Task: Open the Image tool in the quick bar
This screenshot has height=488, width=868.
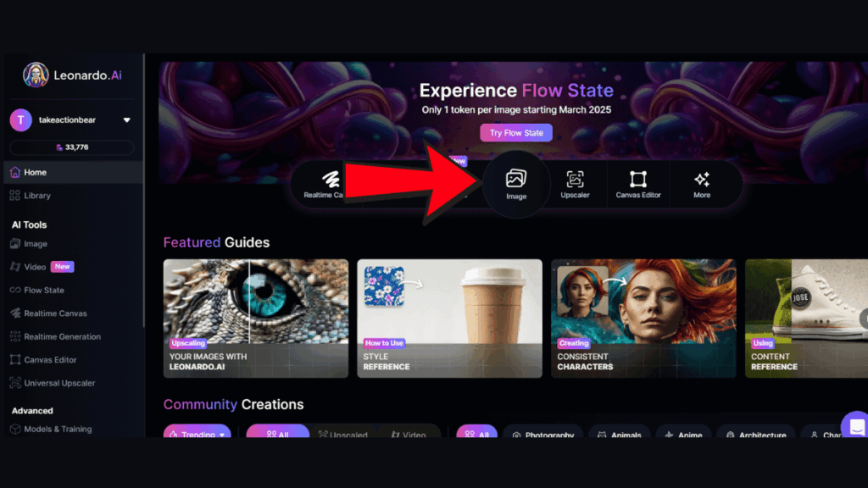Action: tap(516, 184)
